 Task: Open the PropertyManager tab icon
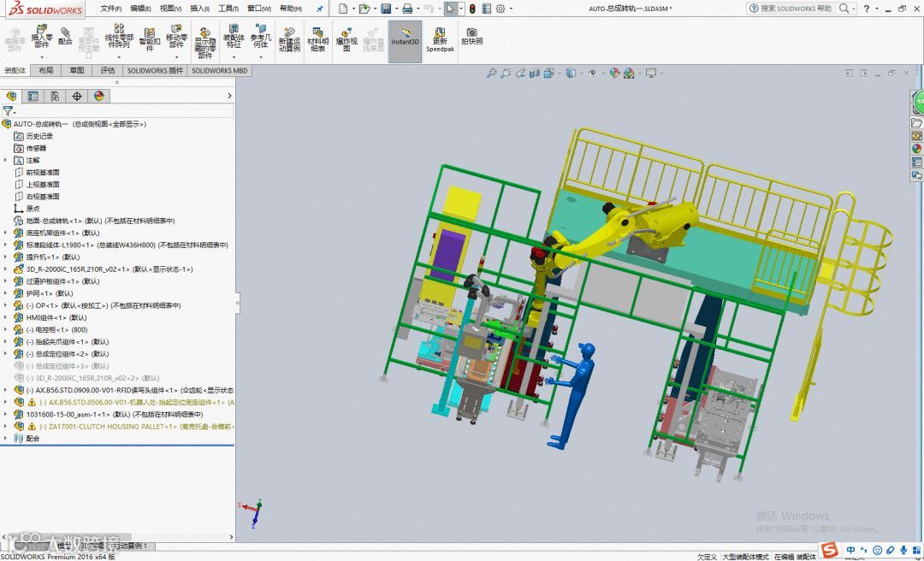[x=33, y=96]
